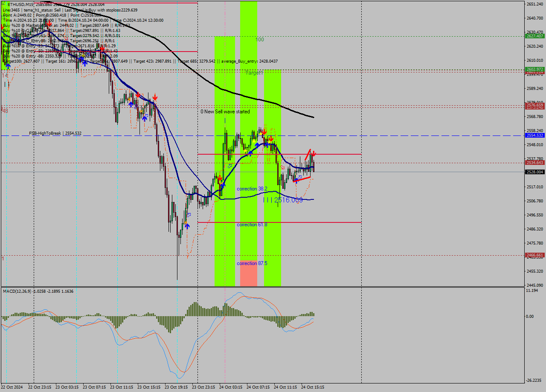Click the '23 Oct 07:15' time axis label
This screenshot has width=546, height=392.
pyautogui.click(x=94, y=387)
